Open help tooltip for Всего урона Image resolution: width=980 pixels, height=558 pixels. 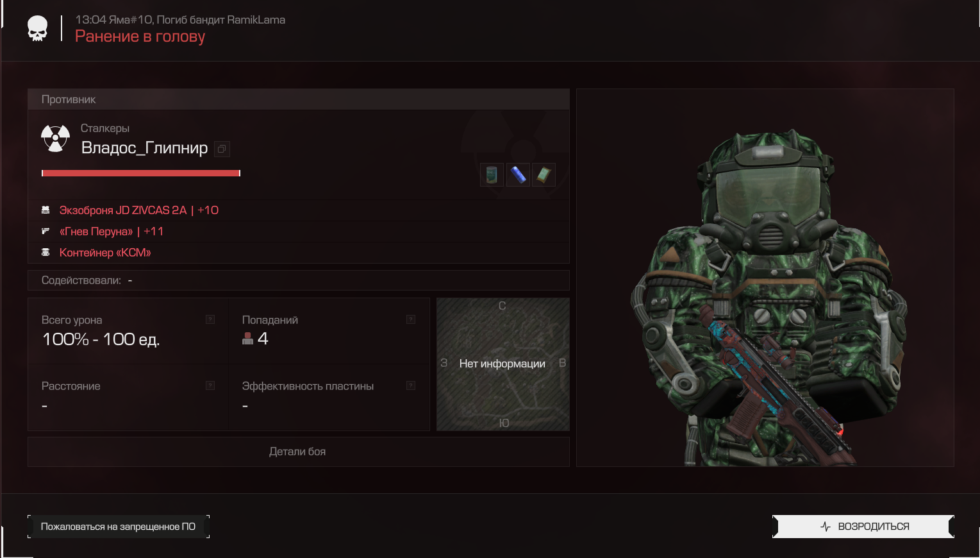[x=210, y=319]
